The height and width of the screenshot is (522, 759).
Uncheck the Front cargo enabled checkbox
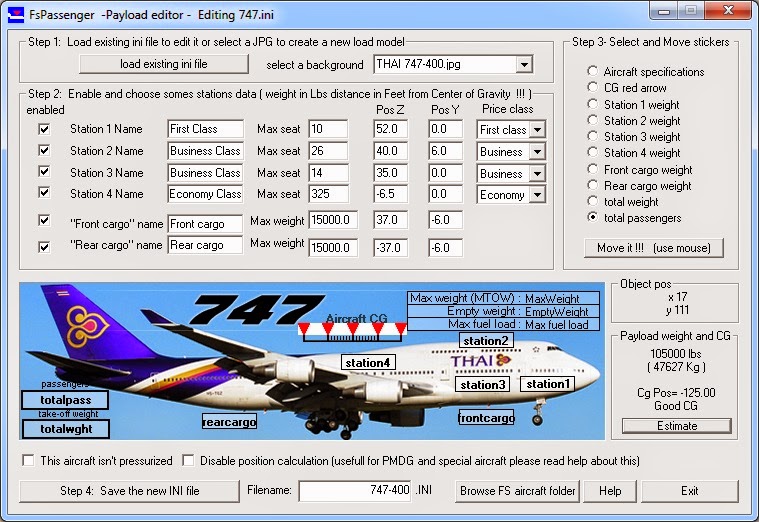[x=44, y=220]
